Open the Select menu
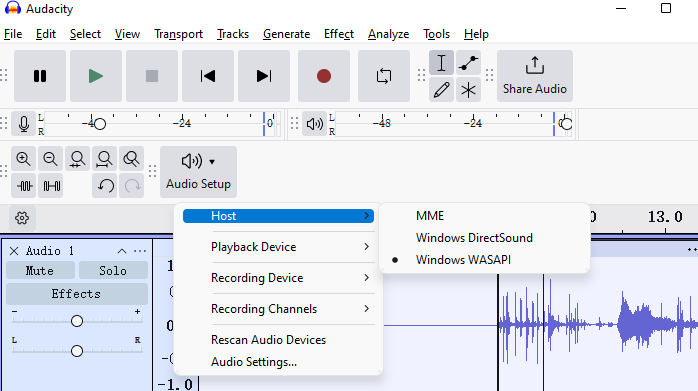Image resolution: width=698 pixels, height=391 pixels. [85, 34]
